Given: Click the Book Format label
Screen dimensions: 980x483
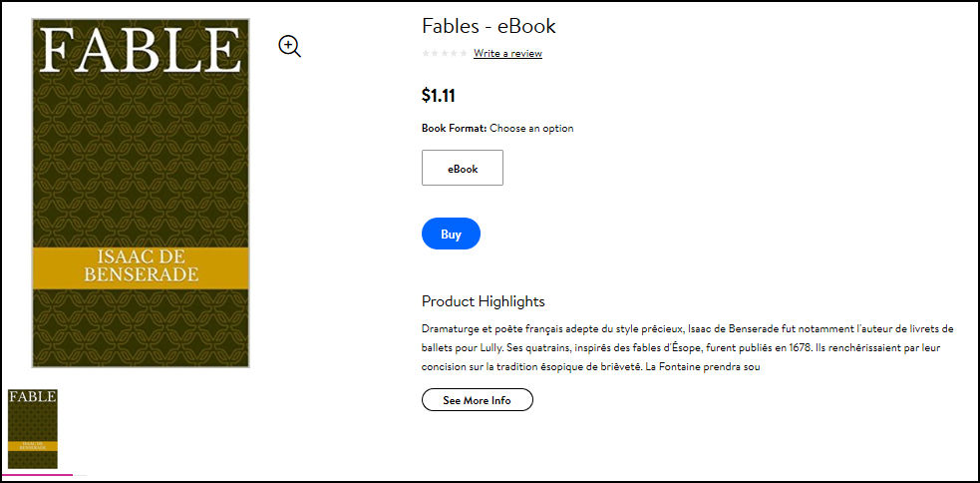Looking at the screenshot, I should pyautogui.click(x=455, y=129).
